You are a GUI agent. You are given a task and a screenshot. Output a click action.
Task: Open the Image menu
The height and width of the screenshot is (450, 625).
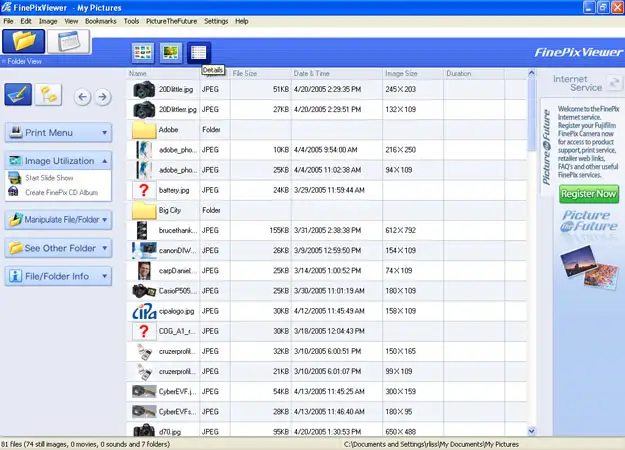(48, 21)
